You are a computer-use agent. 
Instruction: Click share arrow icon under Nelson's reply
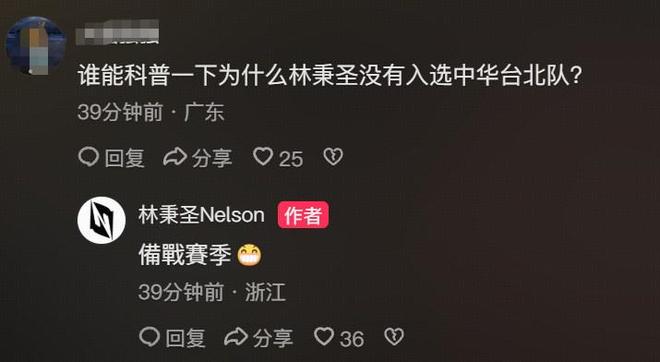tap(236, 337)
